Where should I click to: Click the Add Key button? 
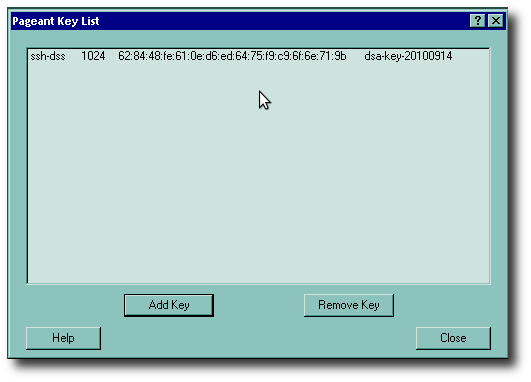coord(169,305)
